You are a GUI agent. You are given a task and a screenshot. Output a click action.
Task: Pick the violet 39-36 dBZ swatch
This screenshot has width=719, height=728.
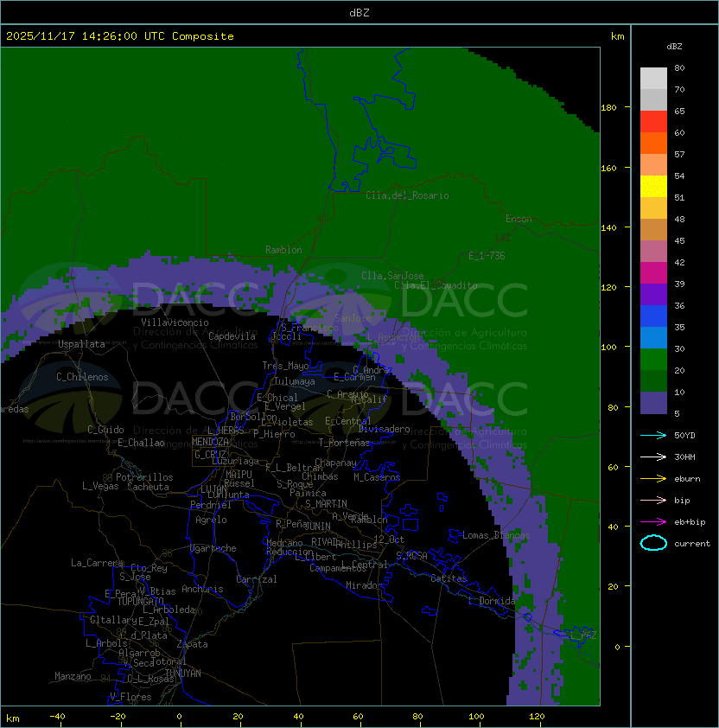(x=653, y=294)
